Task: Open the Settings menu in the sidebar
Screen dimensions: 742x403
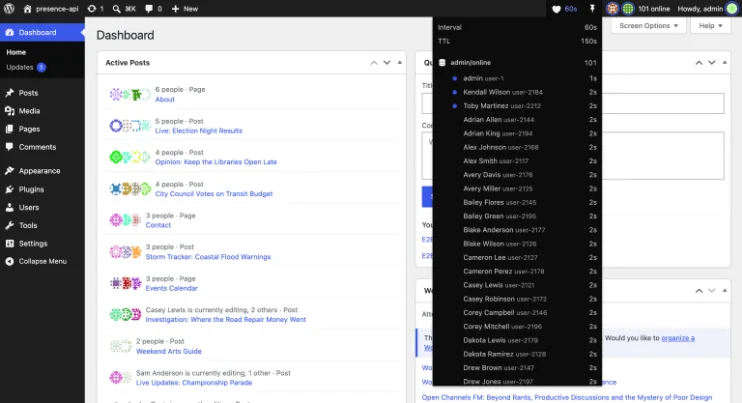Action: tap(33, 243)
